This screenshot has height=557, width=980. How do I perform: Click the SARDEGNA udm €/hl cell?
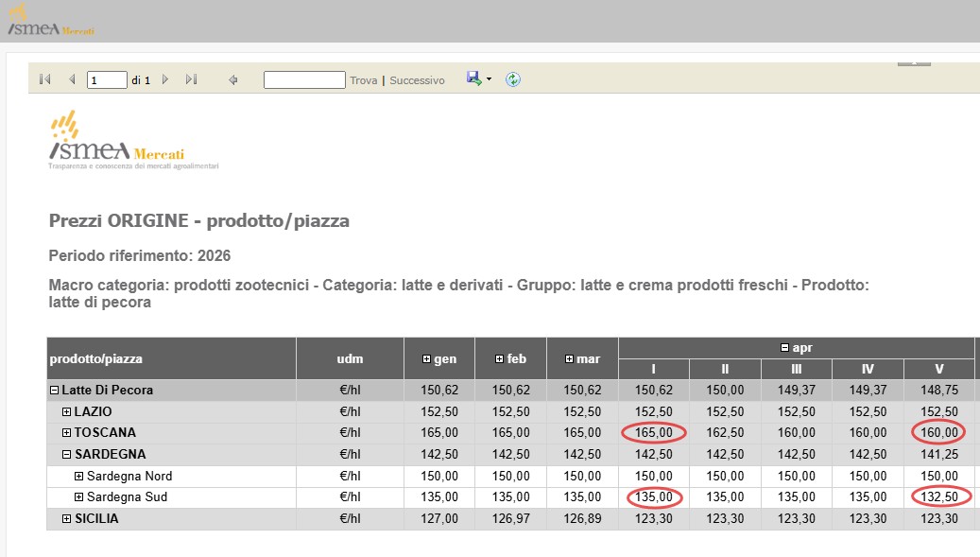[x=350, y=455]
